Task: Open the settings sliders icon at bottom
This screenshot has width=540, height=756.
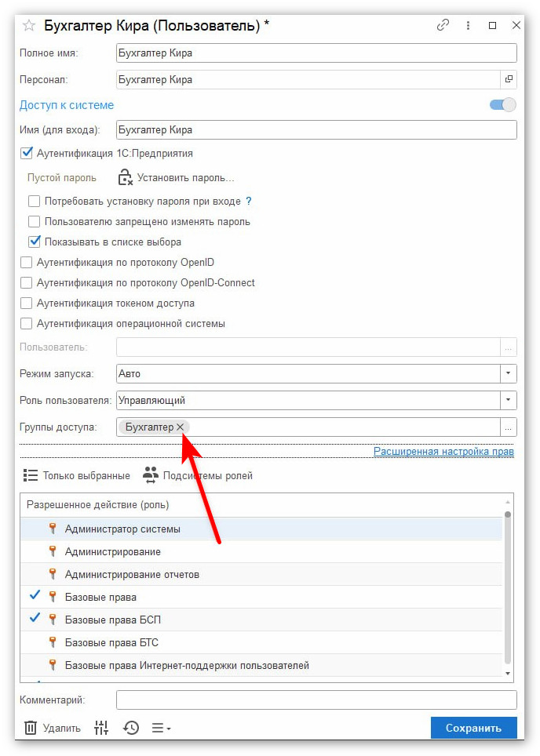Action: (101, 728)
